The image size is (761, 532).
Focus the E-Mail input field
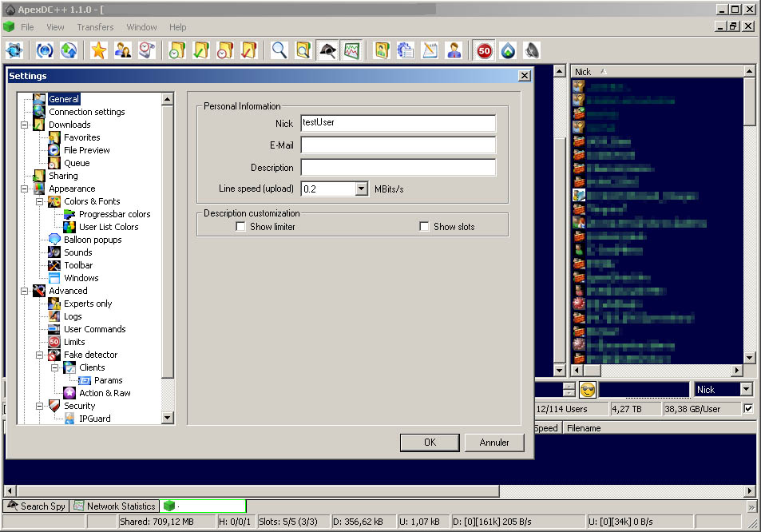[x=398, y=145]
